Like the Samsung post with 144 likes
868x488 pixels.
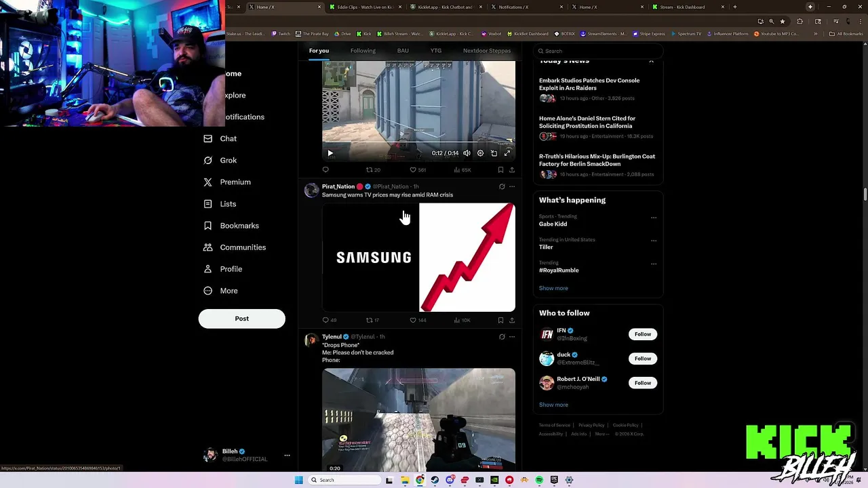(418, 320)
